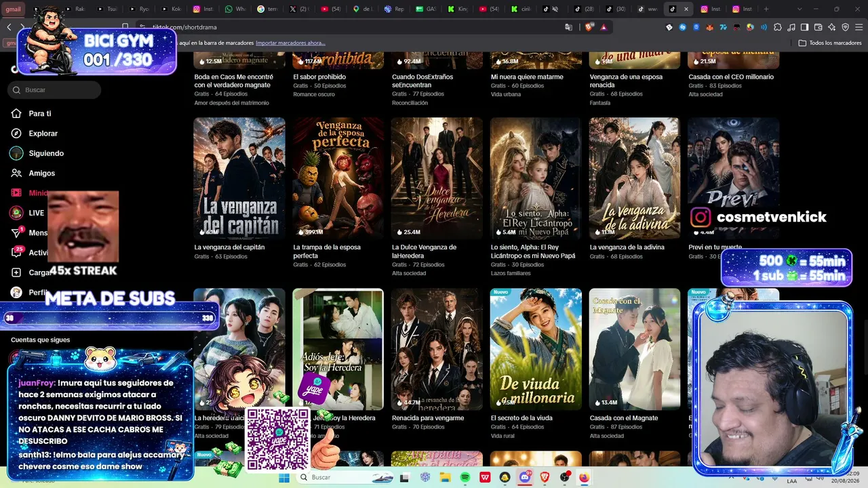This screenshot has height=488, width=868.
Task: Open WPS Office from the taskbar
Action: tap(485, 477)
